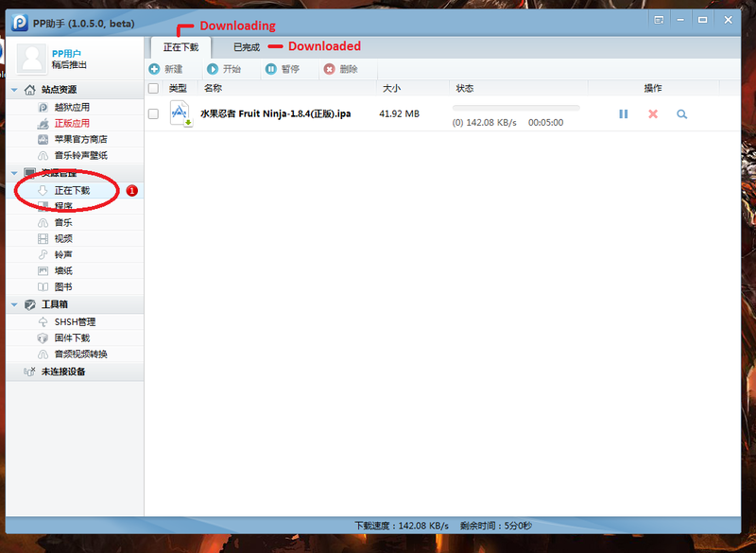Click the 41.92 MB size cell
756x553 pixels.
tap(399, 113)
